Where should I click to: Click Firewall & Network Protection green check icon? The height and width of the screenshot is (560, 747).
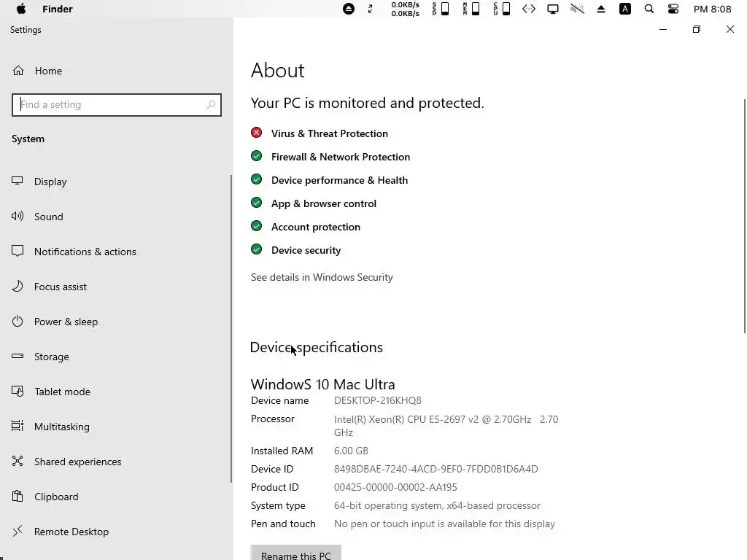click(x=256, y=156)
